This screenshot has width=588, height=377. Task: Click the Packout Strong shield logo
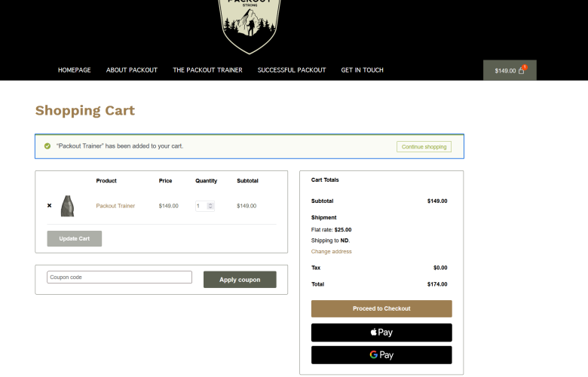pyautogui.click(x=250, y=26)
